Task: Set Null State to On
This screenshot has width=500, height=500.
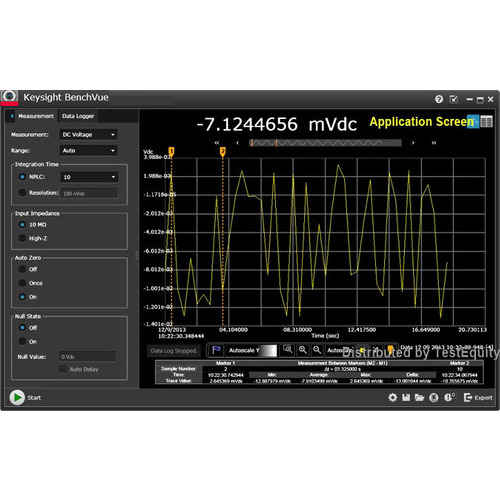Action: click(22, 341)
